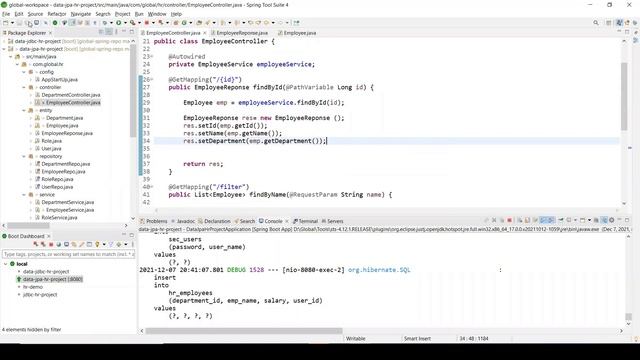Click the editor vertical scrollbar thumb
The image size is (640, 360).
624,97
